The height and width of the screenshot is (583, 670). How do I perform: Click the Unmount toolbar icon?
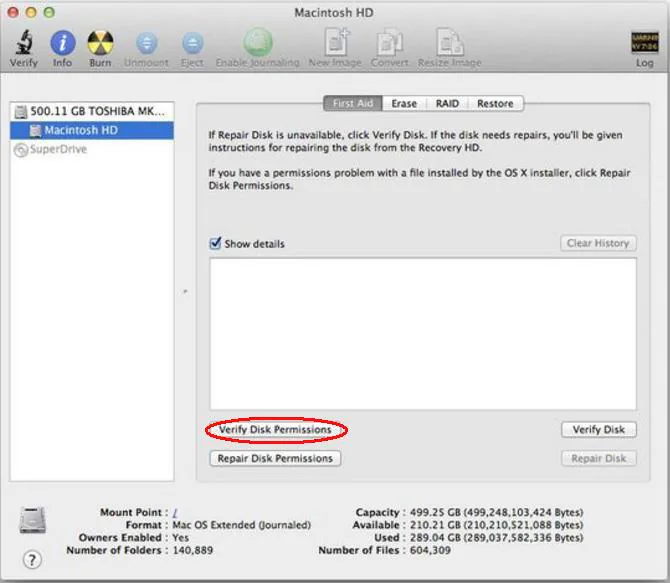(x=147, y=43)
